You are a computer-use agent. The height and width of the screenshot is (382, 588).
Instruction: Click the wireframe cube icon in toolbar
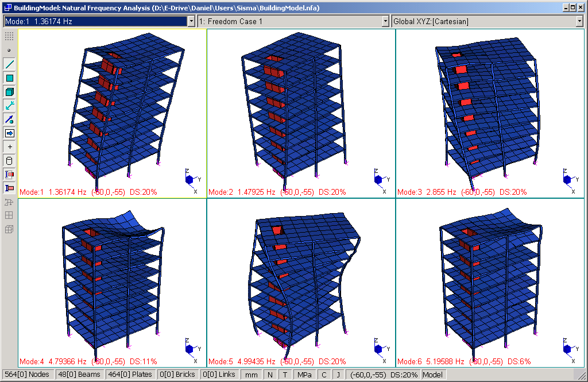coord(9,229)
